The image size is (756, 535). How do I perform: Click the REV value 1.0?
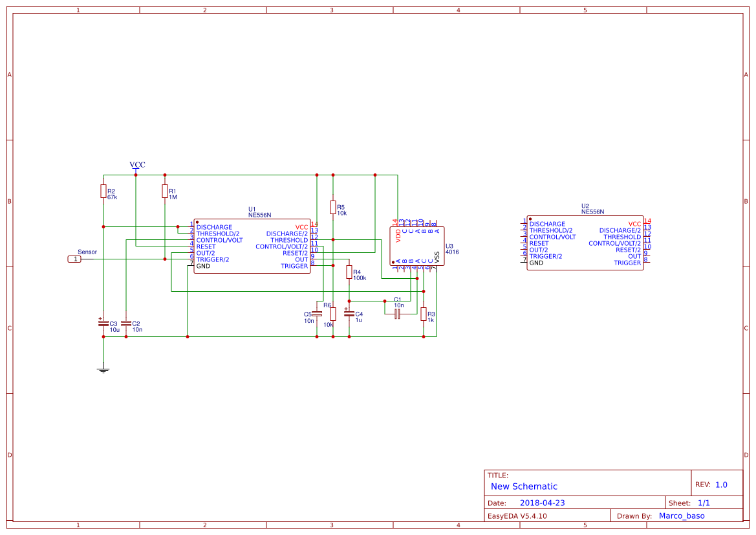point(721,485)
